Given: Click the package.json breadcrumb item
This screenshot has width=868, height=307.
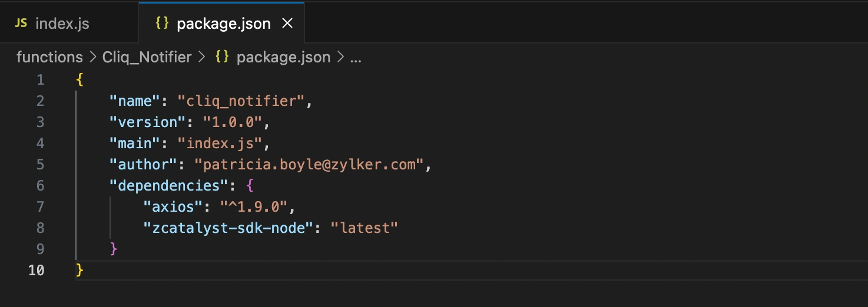Looking at the screenshot, I should [283, 57].
